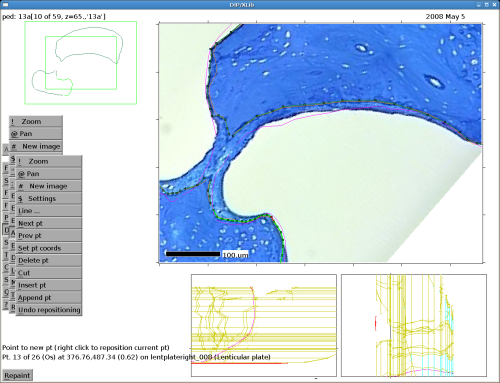Select Pan in the front menu
This screenshot has width=500, height=383.
(x=49, y=174)
